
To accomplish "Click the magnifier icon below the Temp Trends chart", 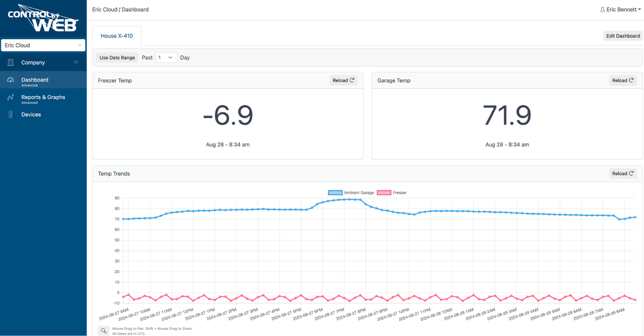I will [103, 331].
